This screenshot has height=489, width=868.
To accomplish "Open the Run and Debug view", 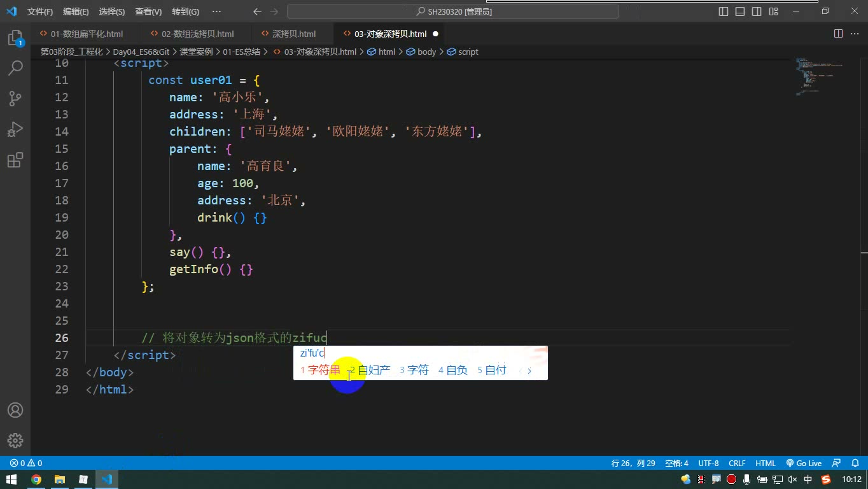I will [15, 129].
